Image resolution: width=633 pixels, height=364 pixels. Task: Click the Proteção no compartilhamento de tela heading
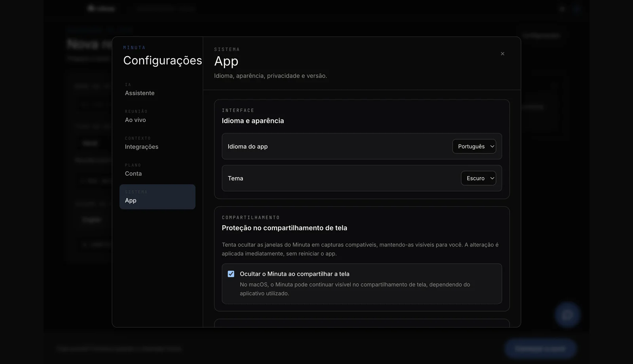point(284,228)
